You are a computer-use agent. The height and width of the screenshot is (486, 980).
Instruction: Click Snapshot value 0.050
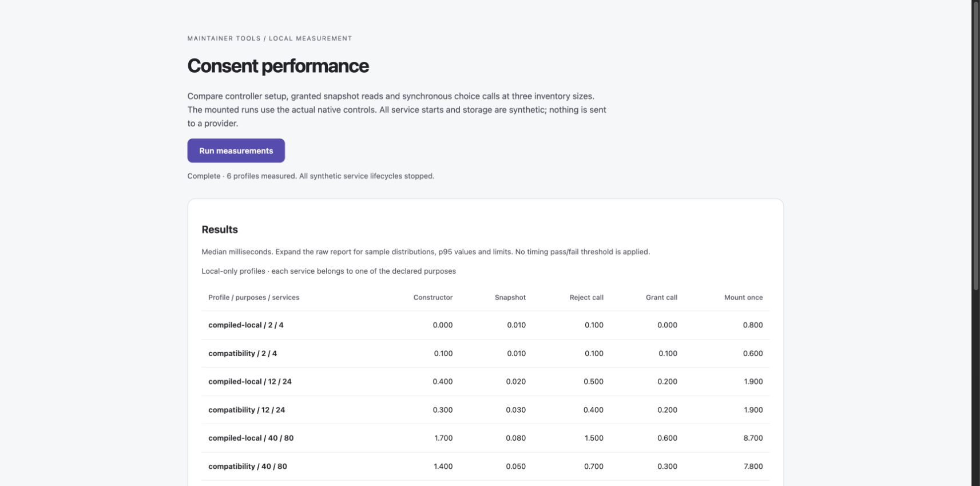pyautogui.click(x=516, y=467)
